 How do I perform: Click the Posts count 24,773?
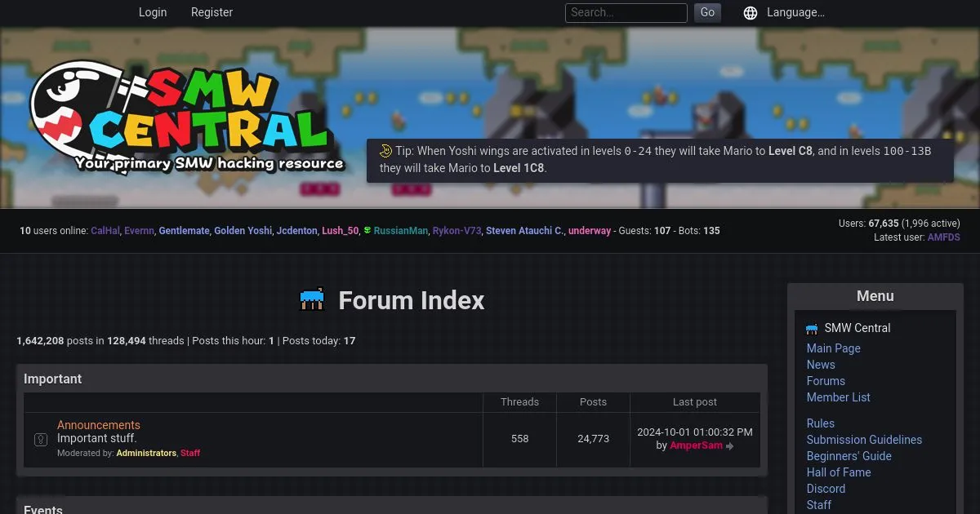pyautogui.click(x=594, y=439)
